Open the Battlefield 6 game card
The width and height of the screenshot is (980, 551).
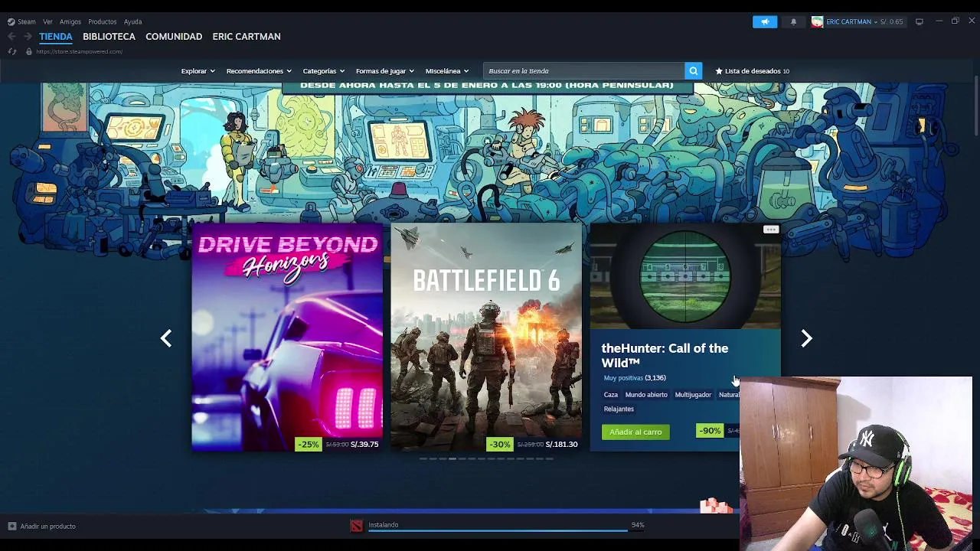[486, 337]
